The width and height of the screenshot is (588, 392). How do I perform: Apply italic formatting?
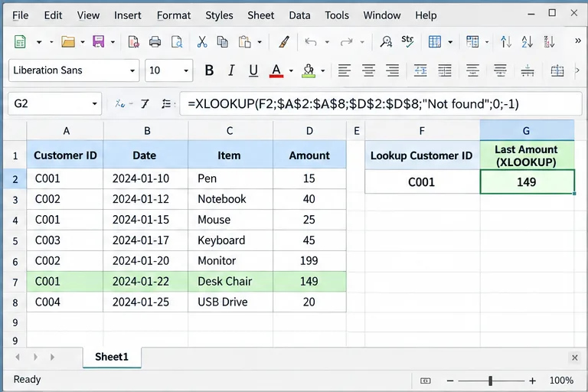coord(231,70)
